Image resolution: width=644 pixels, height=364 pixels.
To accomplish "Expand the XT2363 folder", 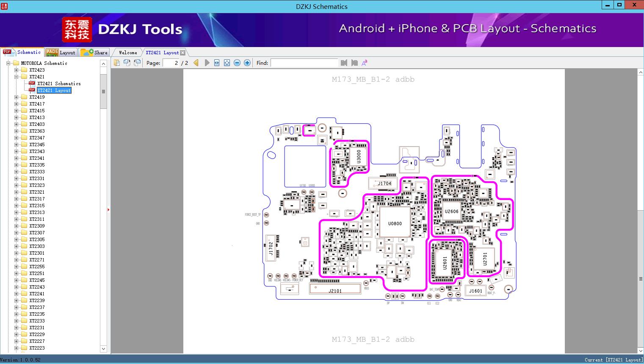I will tap(16, 131).
